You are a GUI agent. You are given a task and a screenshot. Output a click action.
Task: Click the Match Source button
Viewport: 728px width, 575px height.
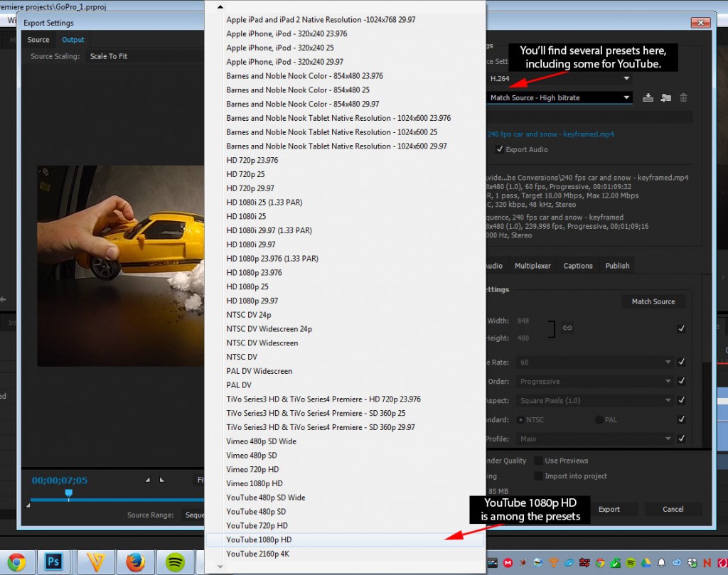click(653, 301)
